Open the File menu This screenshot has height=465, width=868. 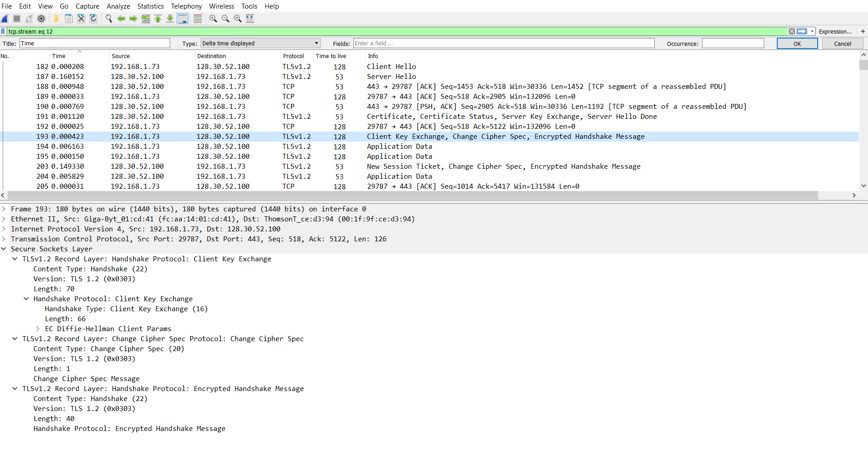click(x=7, y=6)
